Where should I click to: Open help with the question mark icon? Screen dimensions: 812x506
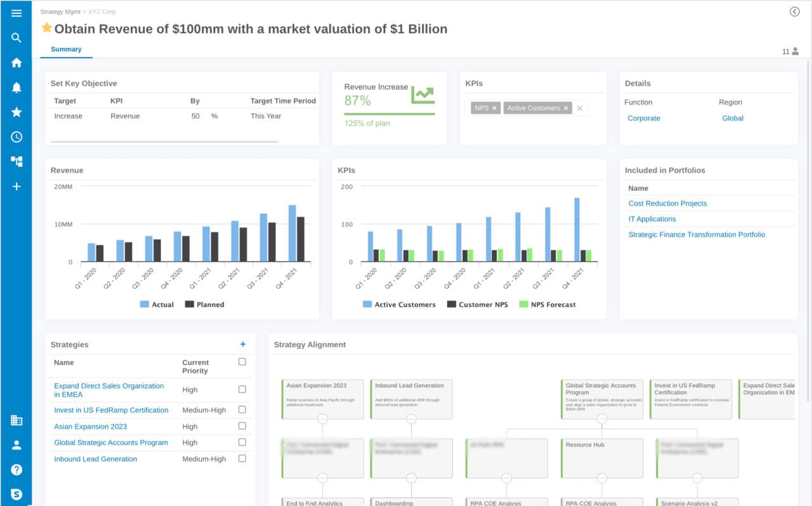(16, 469)
